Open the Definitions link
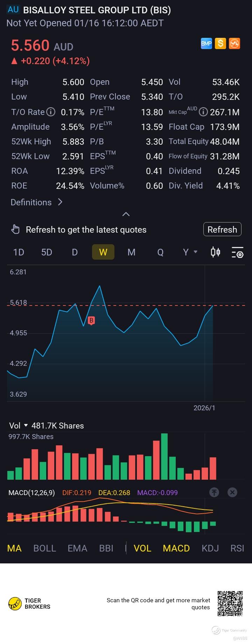252x644 pixels. point(36,202)
